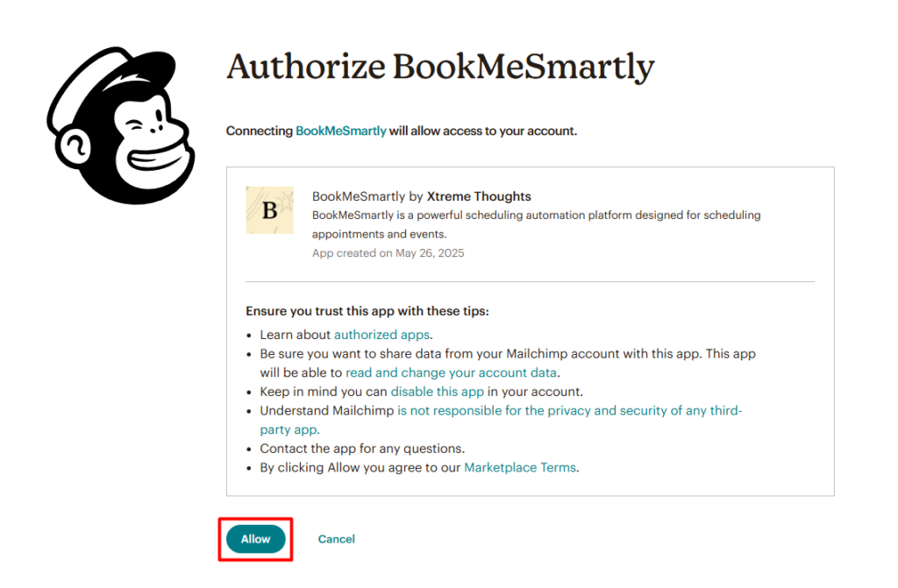Open the Marketplace Terms link
This screenshot has width=898, height=588.
[x=520, y=468]
